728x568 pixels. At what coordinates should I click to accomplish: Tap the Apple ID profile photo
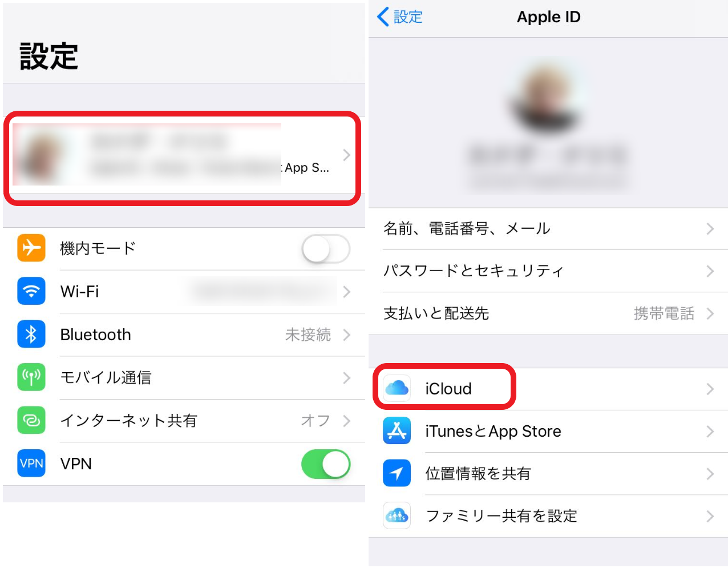pyautogui.click(x=548, y=97)
